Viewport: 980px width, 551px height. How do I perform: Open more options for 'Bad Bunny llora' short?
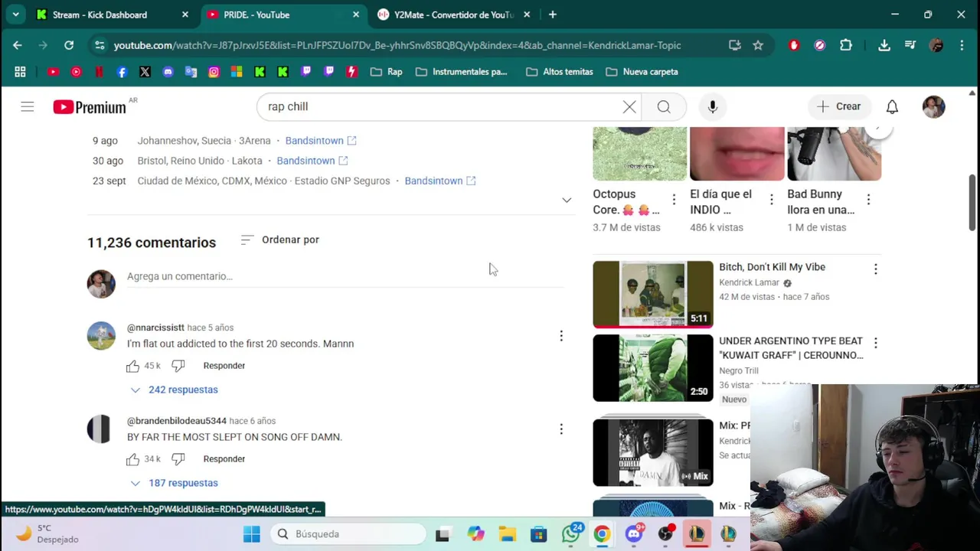(x=868, y=200)
